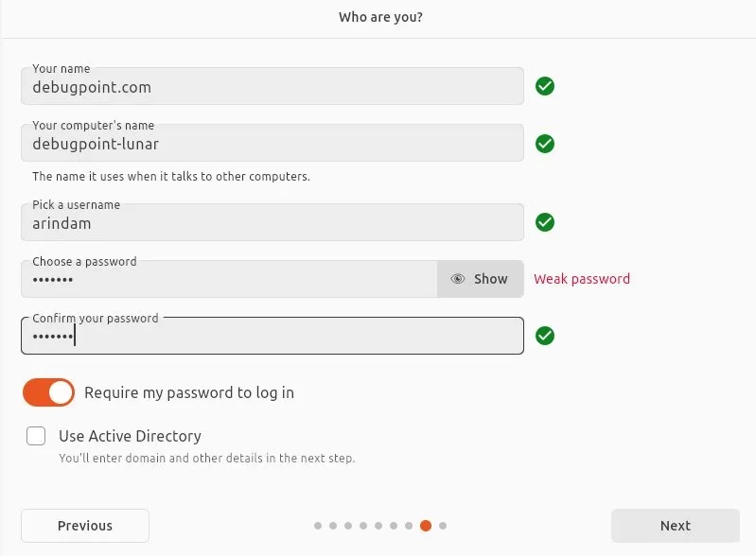Focus the Your computer's name field
Image resolution: width=756 pixels, height=556 pixels.
point(273,144)
